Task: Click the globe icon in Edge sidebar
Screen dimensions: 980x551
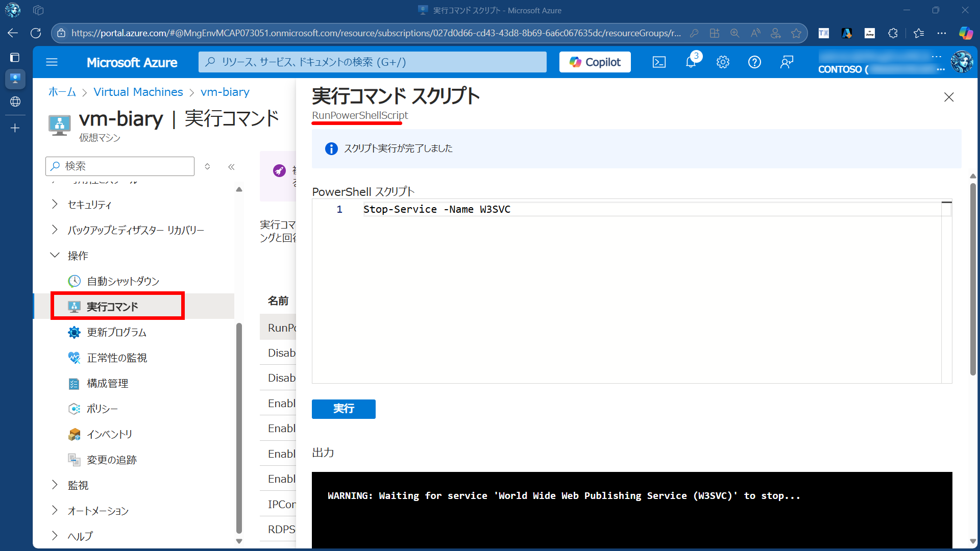Action: click(x=15, y=102)
